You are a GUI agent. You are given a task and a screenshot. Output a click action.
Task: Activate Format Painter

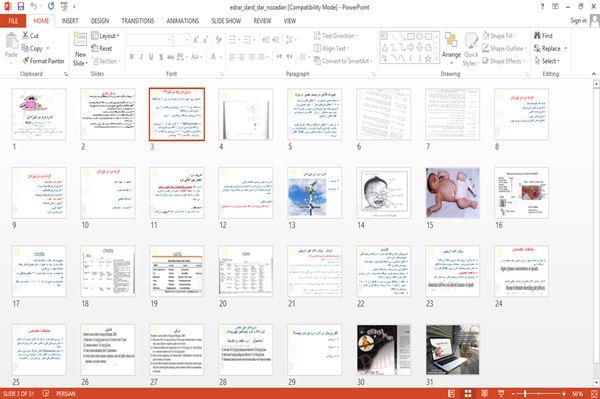tap(43, 61)
